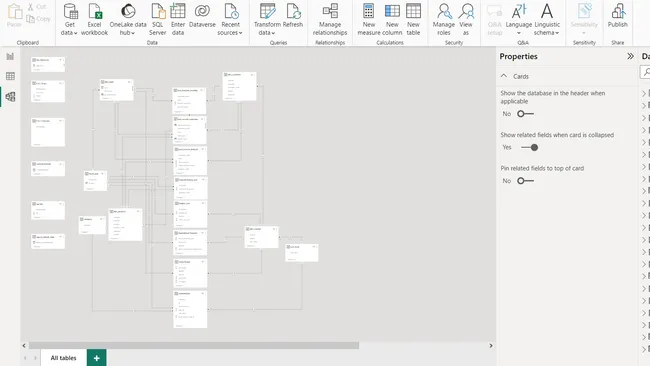Open Manage roles
Viewport: 650px width, 366px height.
point(444,19)
